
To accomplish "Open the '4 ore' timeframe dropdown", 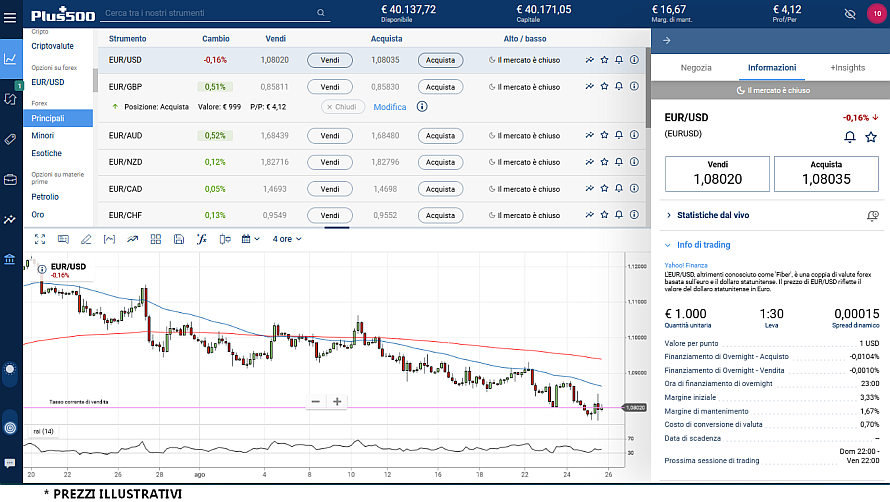I will click(x=286, y=239).
